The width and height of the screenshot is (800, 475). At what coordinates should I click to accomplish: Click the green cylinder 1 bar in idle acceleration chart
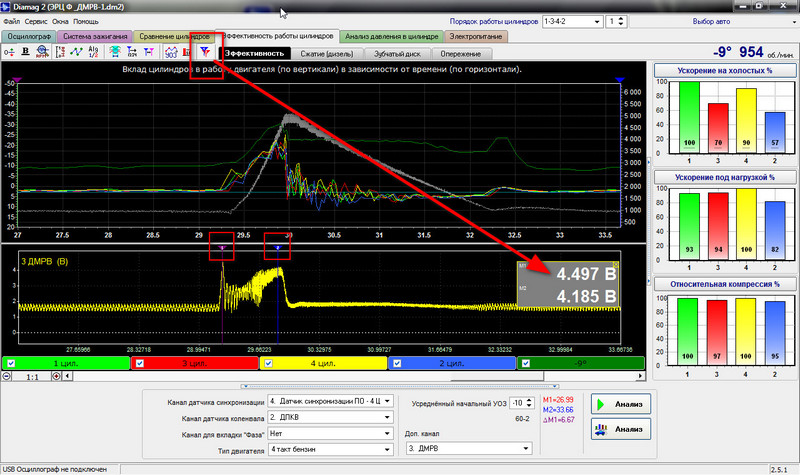click(x=689, y=117)
